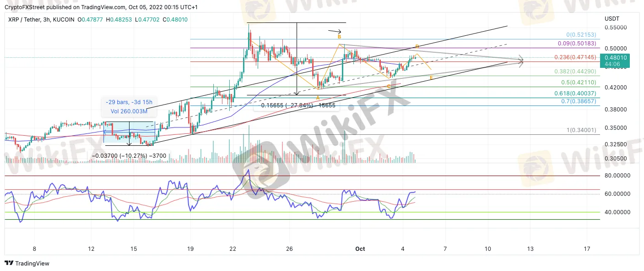The width and height of the screenshot is (644, 271).
Task: Select the Fibonacci 0.382(0.44290) level label
Action: point(575,72)
